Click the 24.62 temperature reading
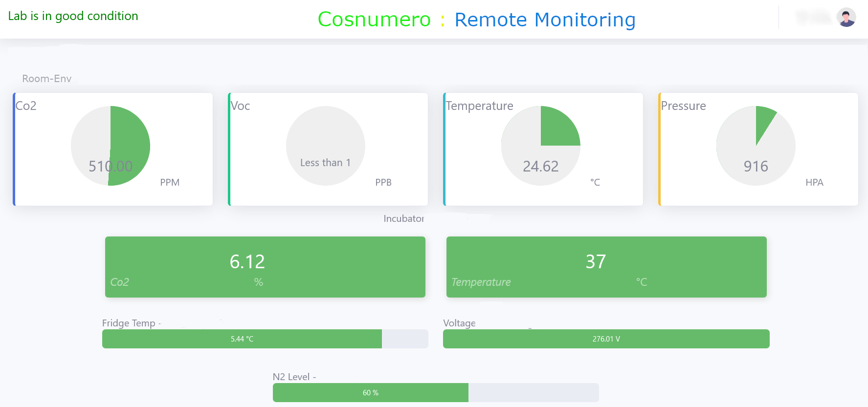The width and height of the screenshot is (868, 407). coord(540,167)
